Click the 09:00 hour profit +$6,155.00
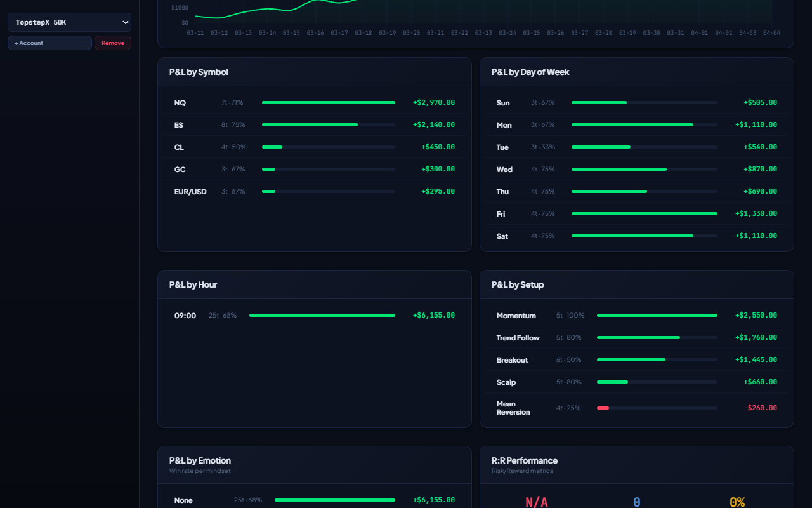Image resolution: width=812 pixels, height=508 pixels. click(434, 316)
